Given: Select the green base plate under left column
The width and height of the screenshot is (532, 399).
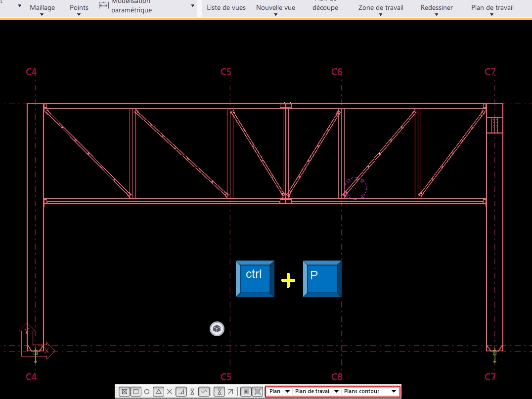Looking at the screenshot, I should click(x=36, y=355).
